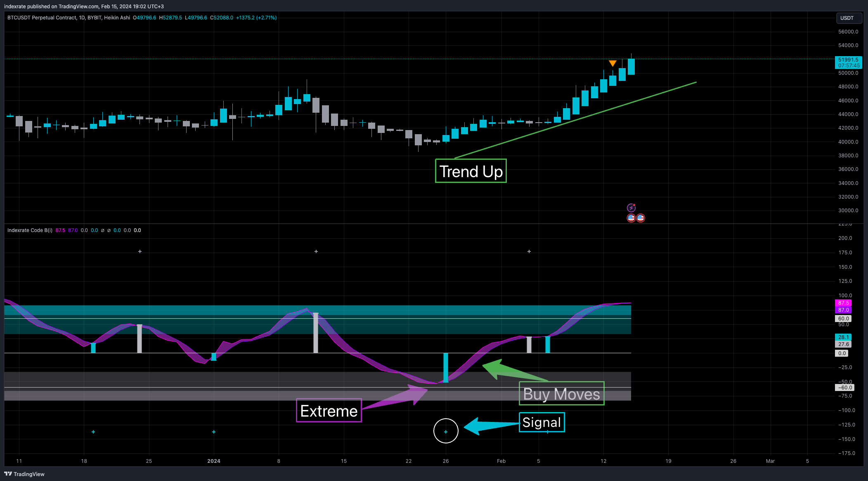Viewport: 868px width, 481px height.
Task: Click the Mar label on time axis
Action: pos(770,461)
